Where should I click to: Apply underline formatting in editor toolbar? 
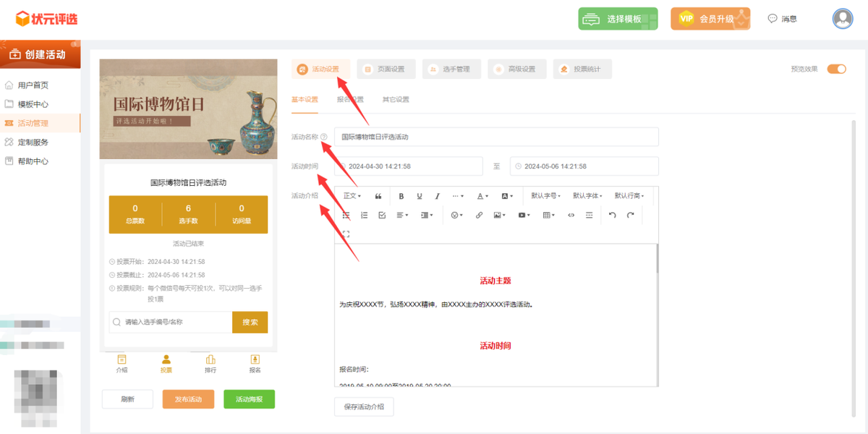(x=419, y=196)
